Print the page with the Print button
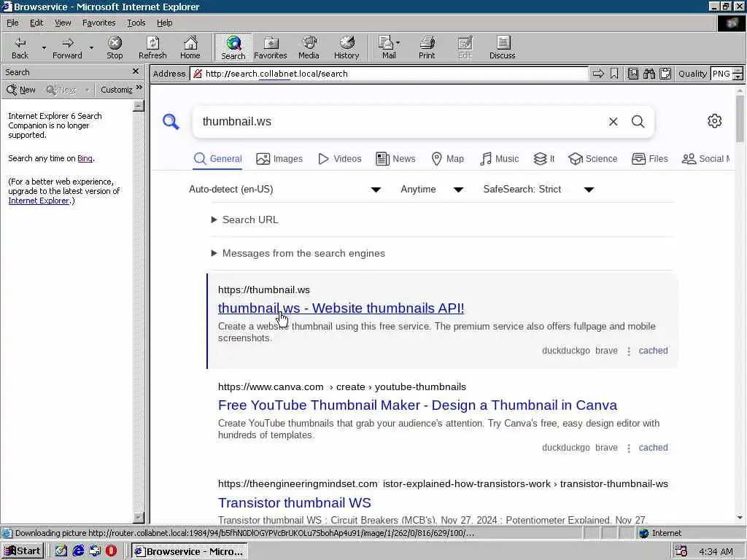747x560 pixels. 427,47
